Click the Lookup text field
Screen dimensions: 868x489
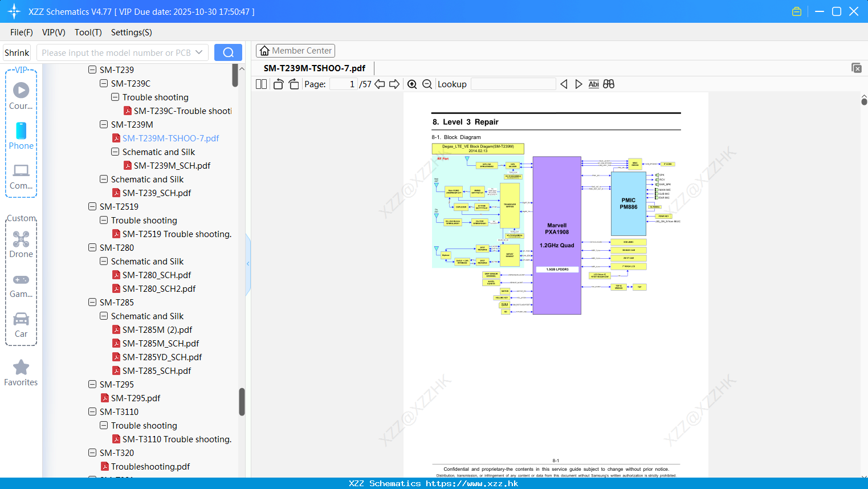(x=514, y=84)
